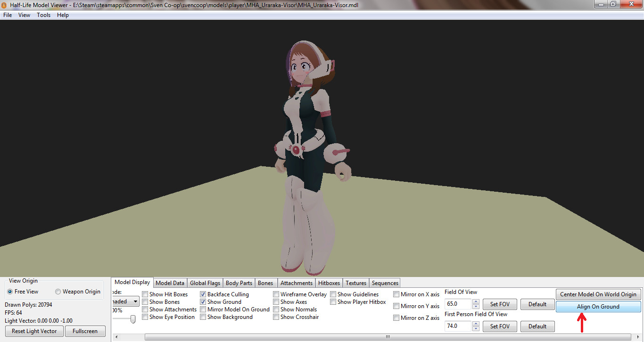644x342 pixels.
Task: Enable Show Attachments checkbox
Action: tap(145, 309)
